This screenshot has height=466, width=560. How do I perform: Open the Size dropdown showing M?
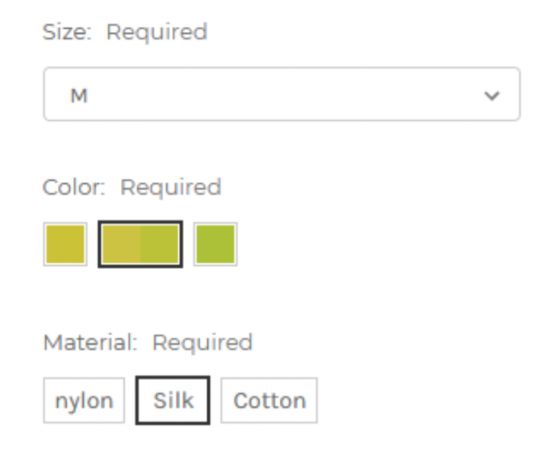tap(282, 94)
